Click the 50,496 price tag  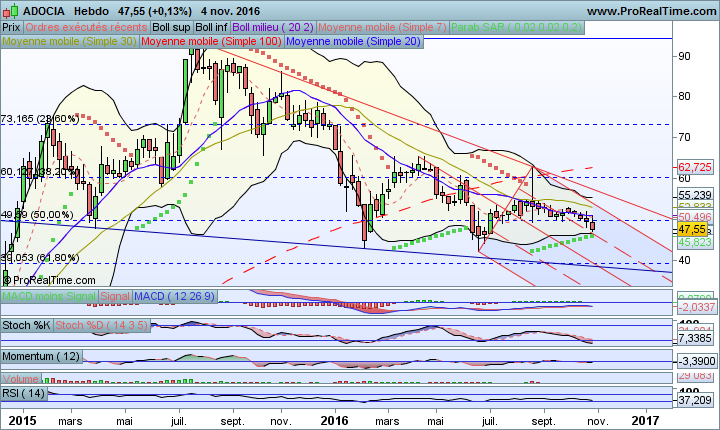[x=695, y=217]
